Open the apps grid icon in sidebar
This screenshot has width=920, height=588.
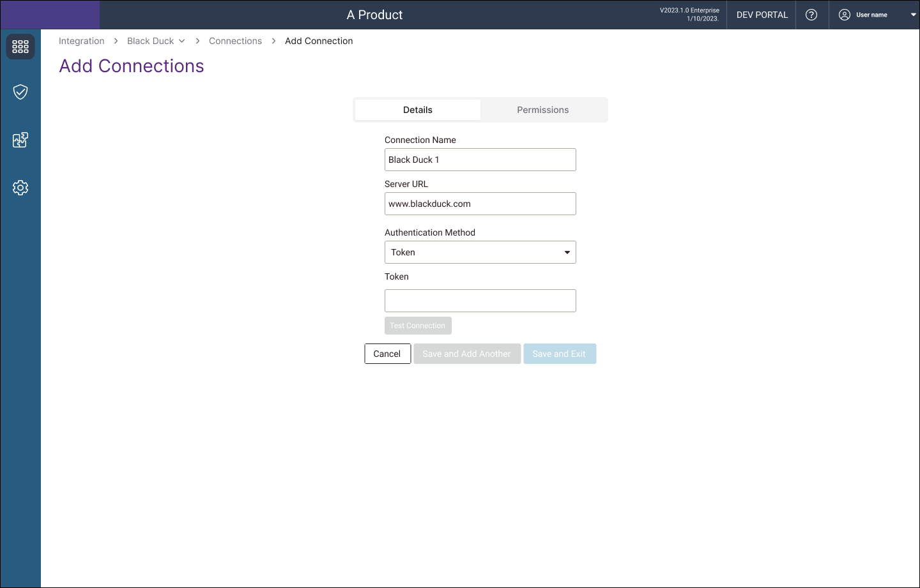pyautogui.click(x=20, y=47)
